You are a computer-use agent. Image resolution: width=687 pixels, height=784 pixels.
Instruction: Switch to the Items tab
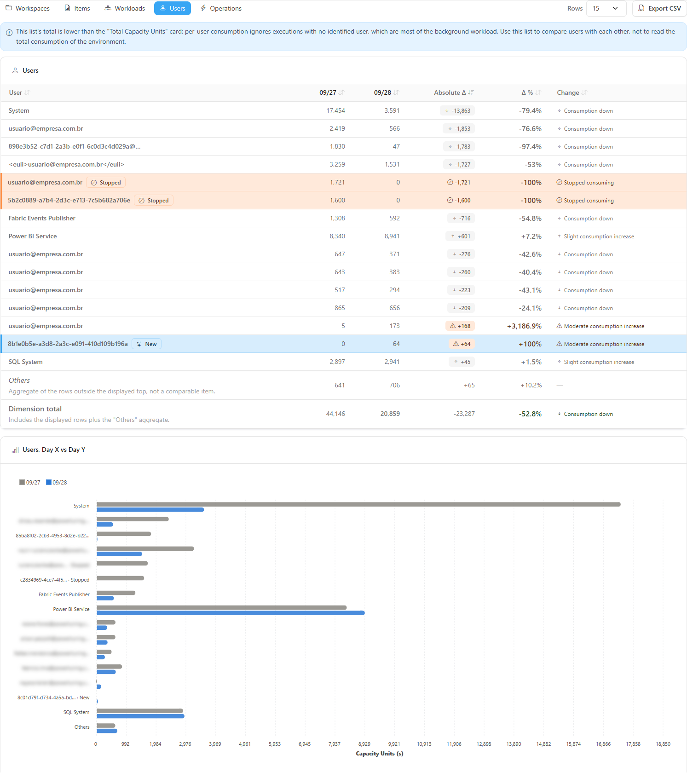pyautogui.click(x=77, y=8)
